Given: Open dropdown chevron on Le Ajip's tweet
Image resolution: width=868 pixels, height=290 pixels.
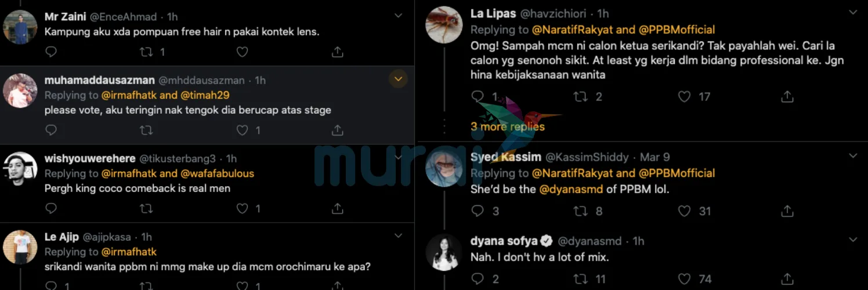Looking at the screenshot, I should (398, 235).
